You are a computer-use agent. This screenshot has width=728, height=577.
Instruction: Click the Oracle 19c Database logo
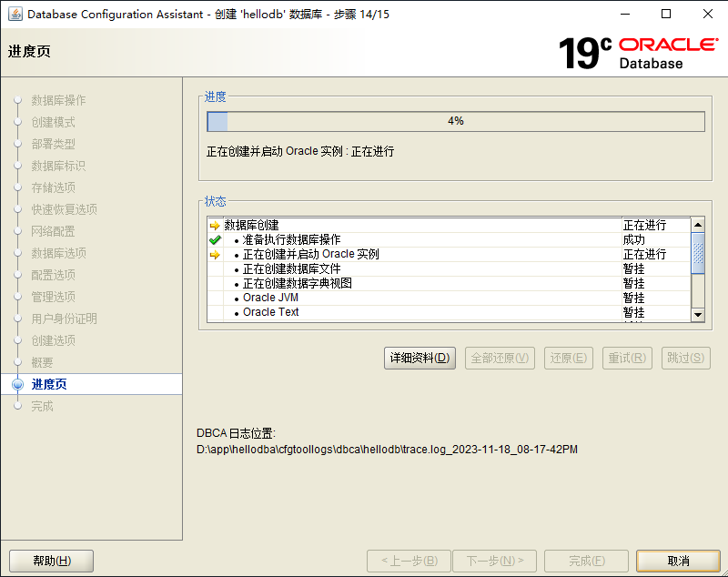[639, 54]
